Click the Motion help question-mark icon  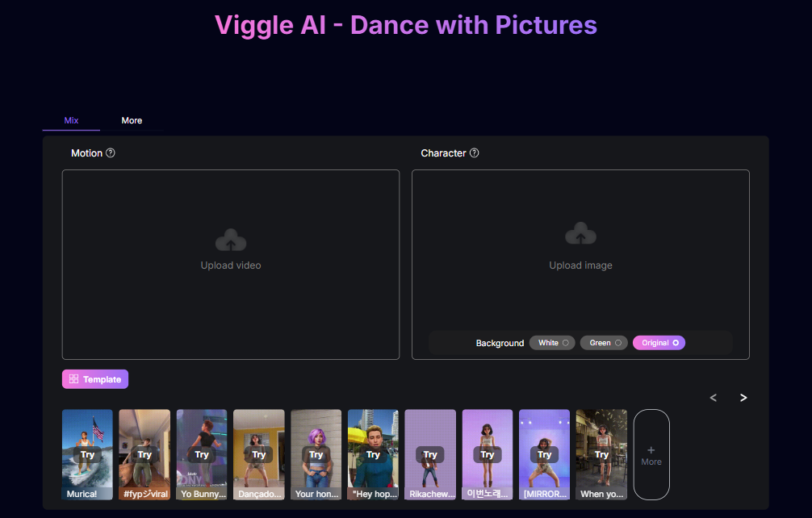click(111, 152)
